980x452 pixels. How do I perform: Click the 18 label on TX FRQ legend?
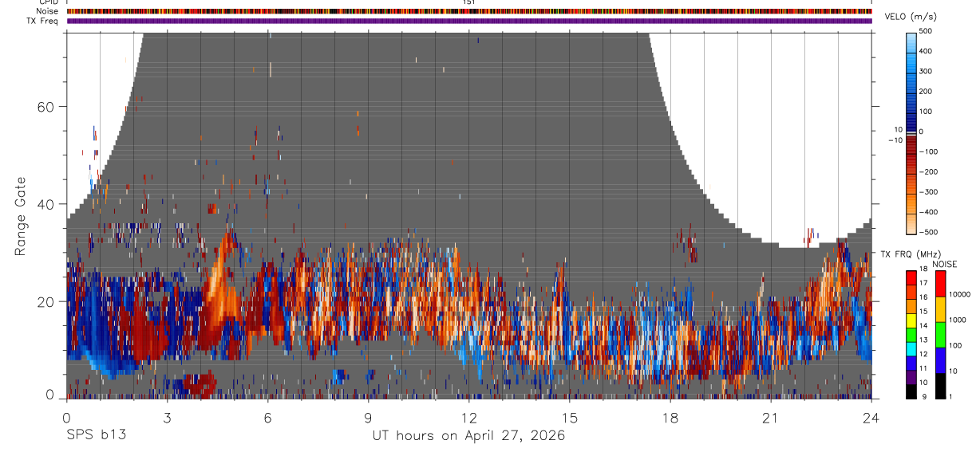(x=924, y=269)
